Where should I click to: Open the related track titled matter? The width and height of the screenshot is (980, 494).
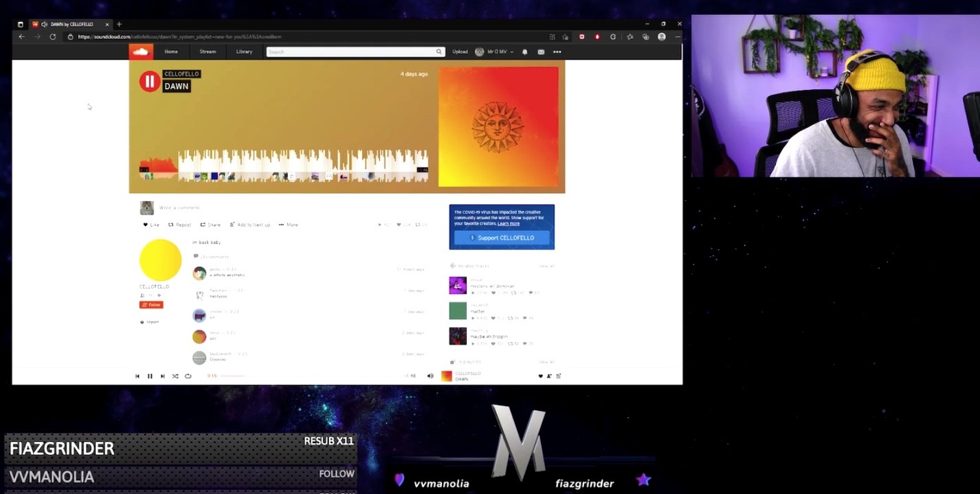(478, 311)
